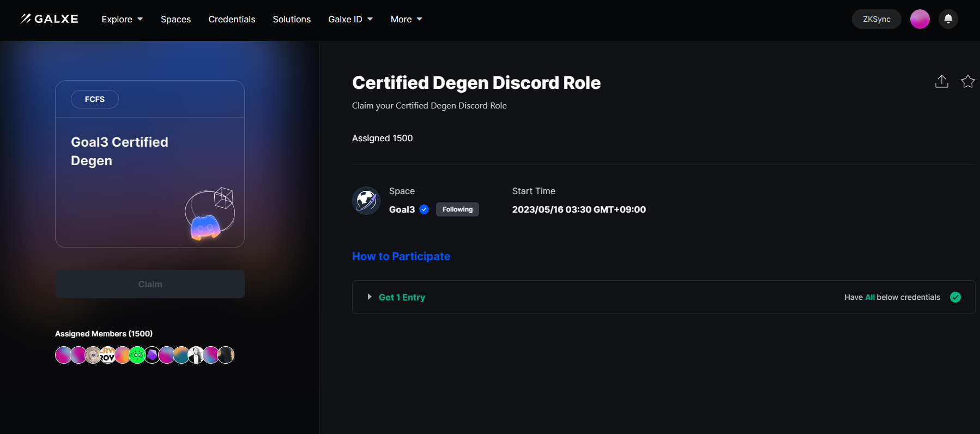Open the orange-pink gradient member avatar
The width and height of the screenshot is (980, 434).
122,355
